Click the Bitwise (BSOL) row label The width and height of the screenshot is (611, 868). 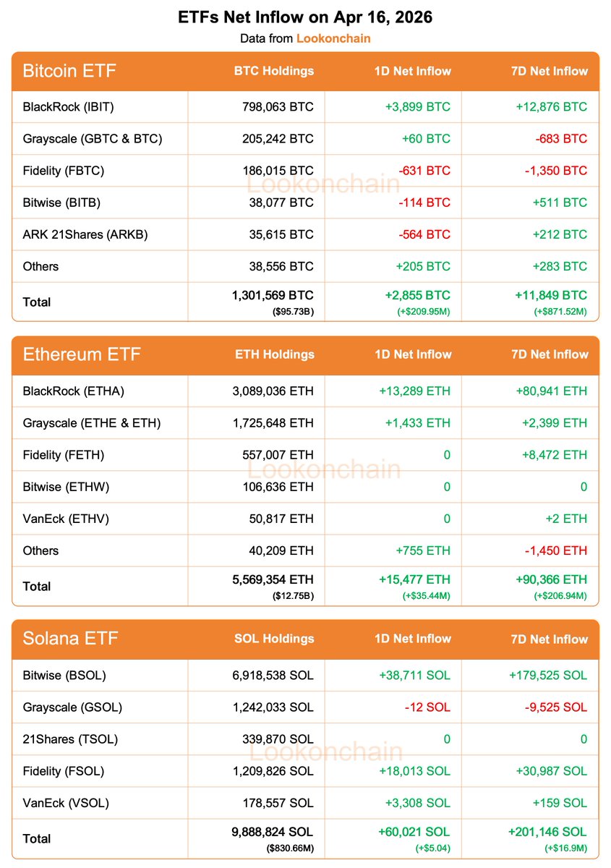pyautogui.click(x=64, y=676)
